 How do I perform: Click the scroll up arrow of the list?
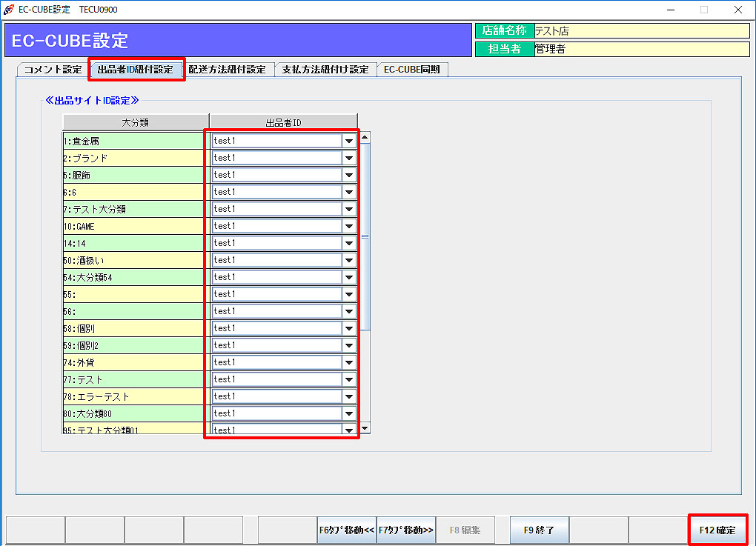point(364,137)
